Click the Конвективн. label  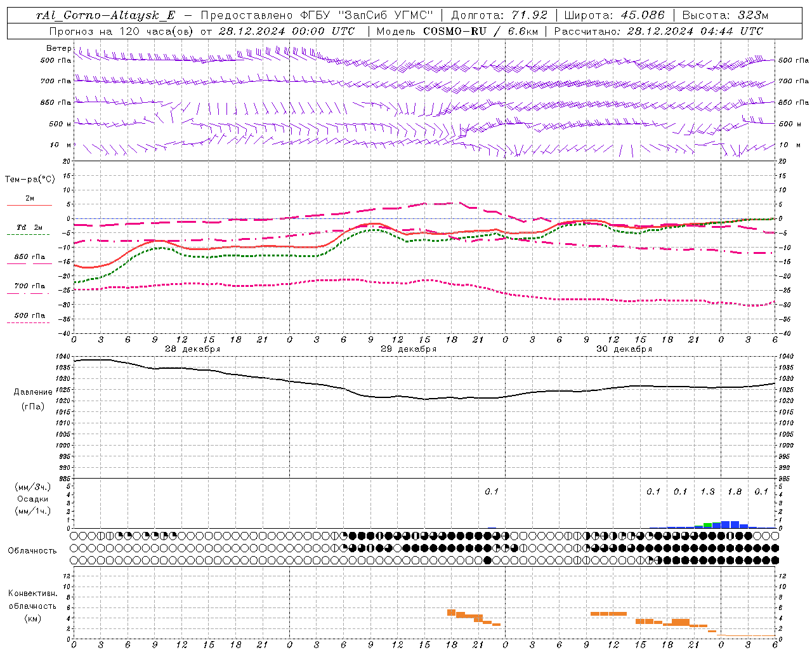(x=32, y=594)
